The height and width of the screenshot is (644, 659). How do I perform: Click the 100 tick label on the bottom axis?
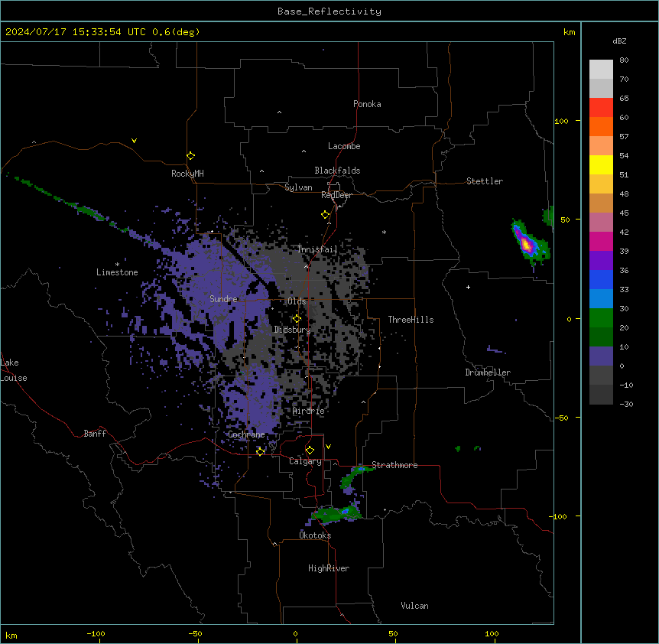point(492,633)
